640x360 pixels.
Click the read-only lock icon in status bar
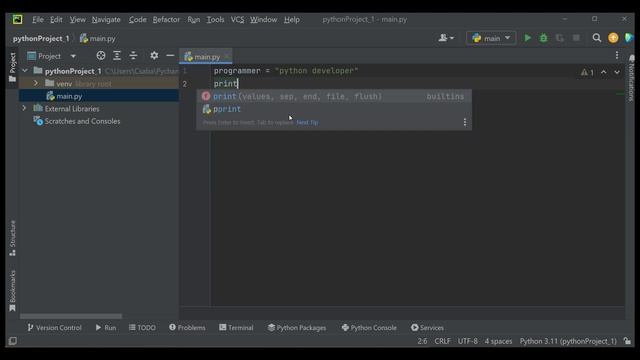click(627, 341)
